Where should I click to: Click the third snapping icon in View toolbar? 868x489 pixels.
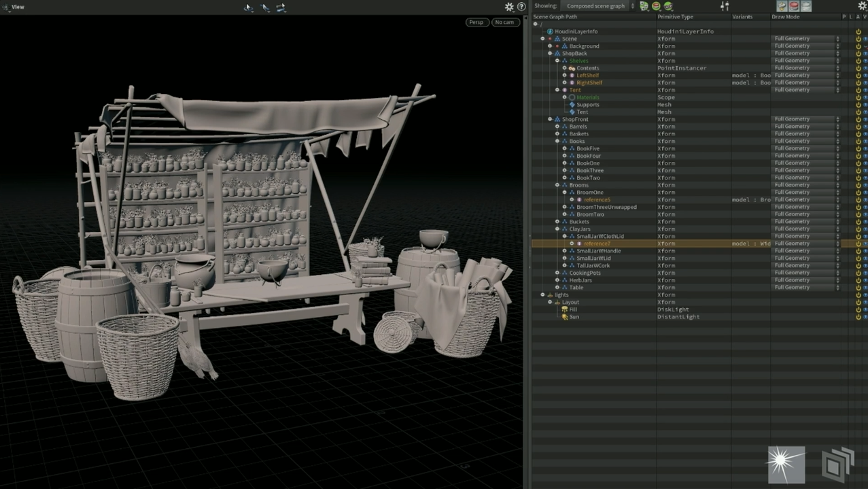tap(281, 7)
